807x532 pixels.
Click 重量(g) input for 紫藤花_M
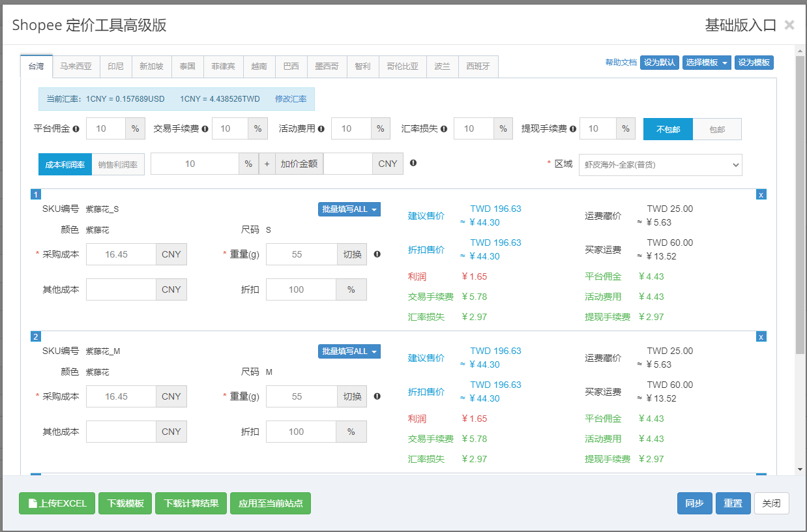coord(301,396)
